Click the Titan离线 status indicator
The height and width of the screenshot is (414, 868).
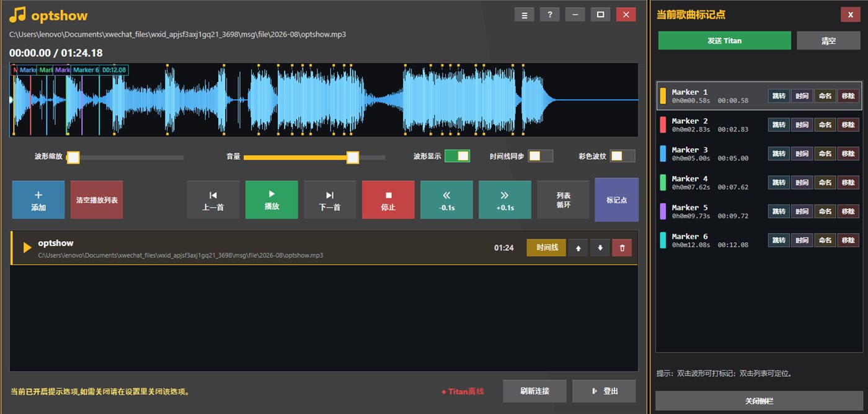click(x=463, y=392)
